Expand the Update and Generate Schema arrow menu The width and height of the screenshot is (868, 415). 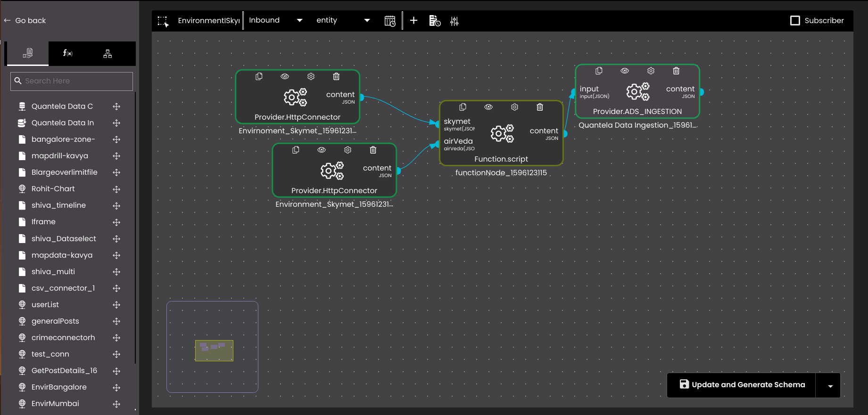coord(830,385)
